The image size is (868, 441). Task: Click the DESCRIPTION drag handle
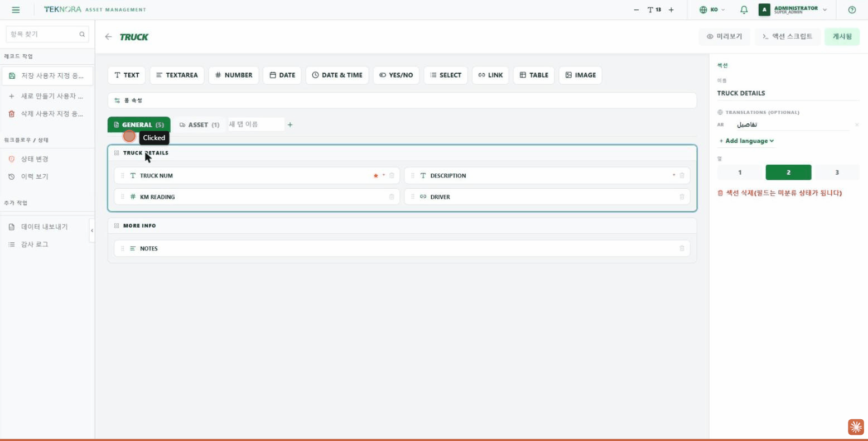413,175
